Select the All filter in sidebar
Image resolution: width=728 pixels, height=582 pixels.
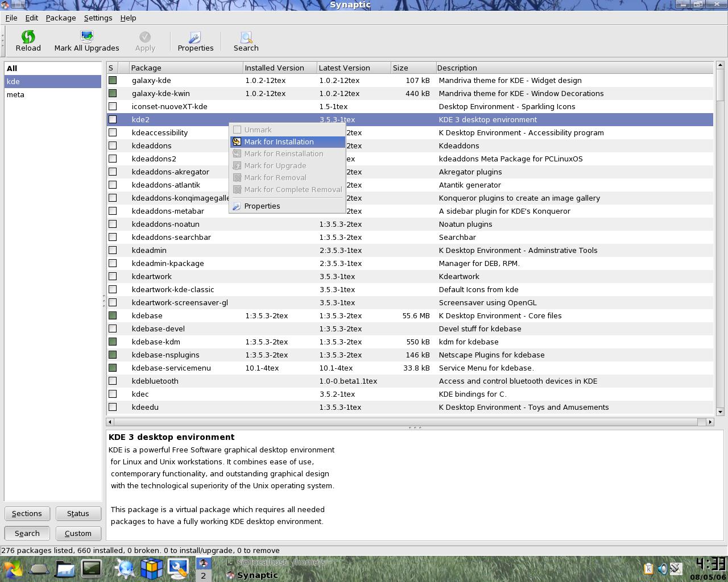[x=53, y=68]
